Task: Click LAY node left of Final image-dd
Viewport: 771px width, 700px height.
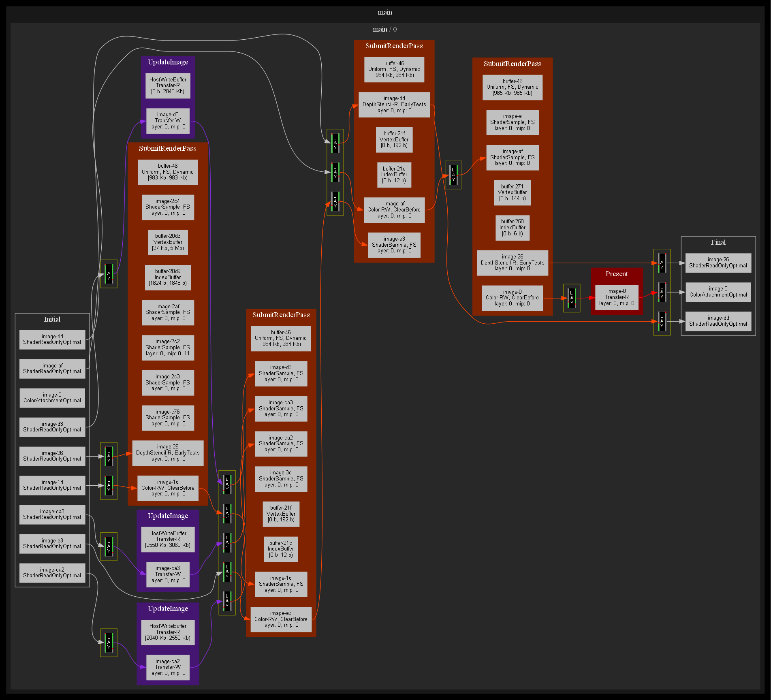Action: tap(662, 321)
